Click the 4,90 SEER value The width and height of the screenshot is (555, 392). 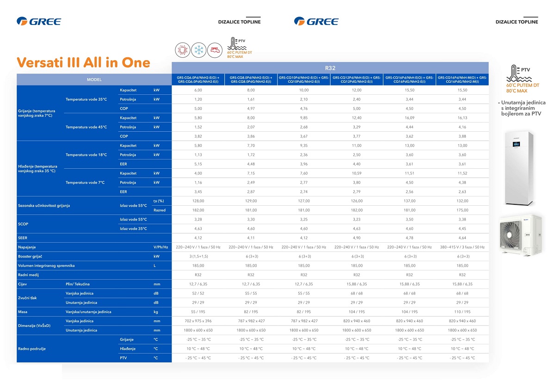coord(357,238)
